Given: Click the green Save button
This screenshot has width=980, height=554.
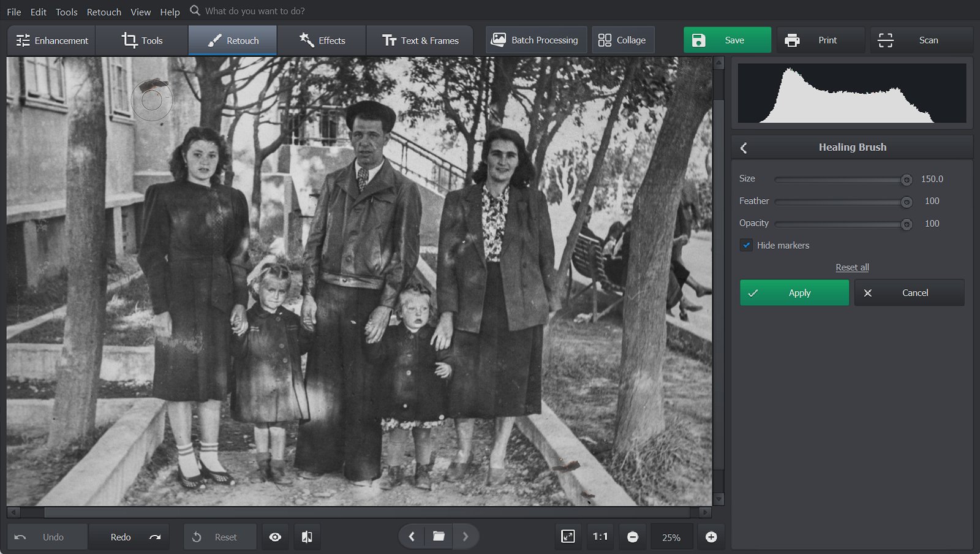Looking at the screenshot, I should click(727, 40).
